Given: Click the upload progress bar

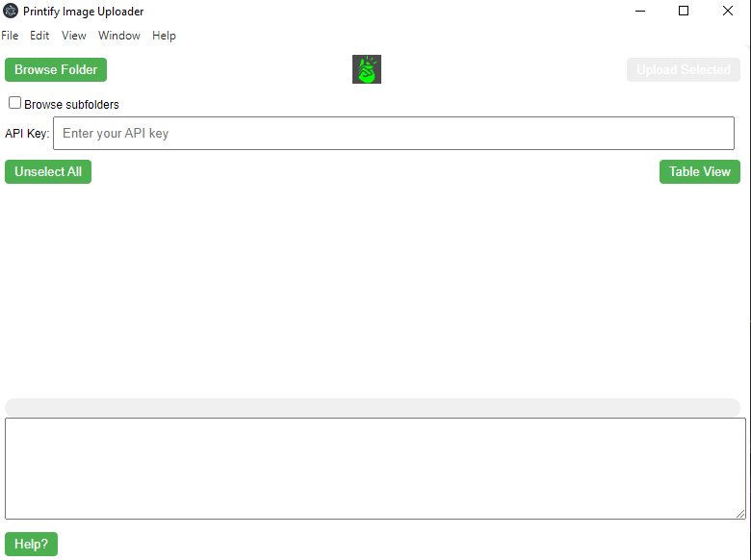Looking at the screenshot, I should click(373, 408).
